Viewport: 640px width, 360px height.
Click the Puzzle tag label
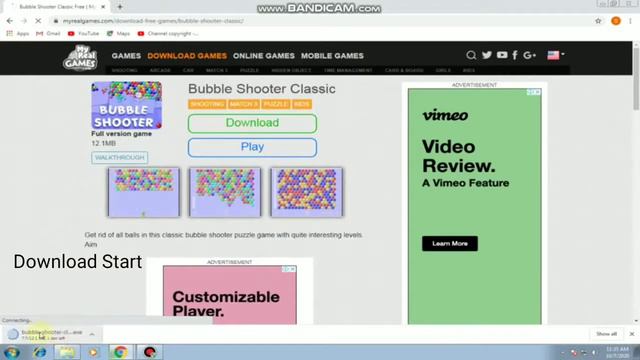click(276, 104)
